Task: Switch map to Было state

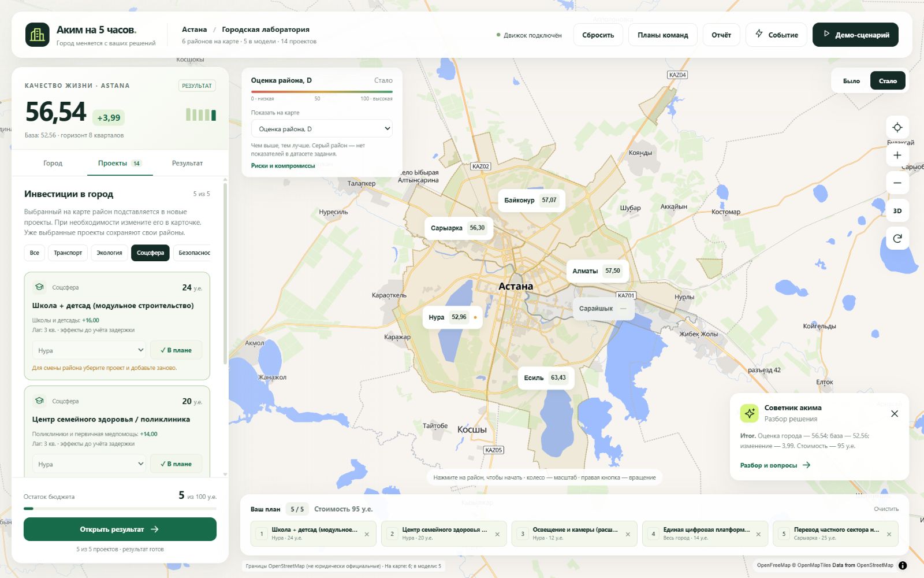Action: [851, 81]
